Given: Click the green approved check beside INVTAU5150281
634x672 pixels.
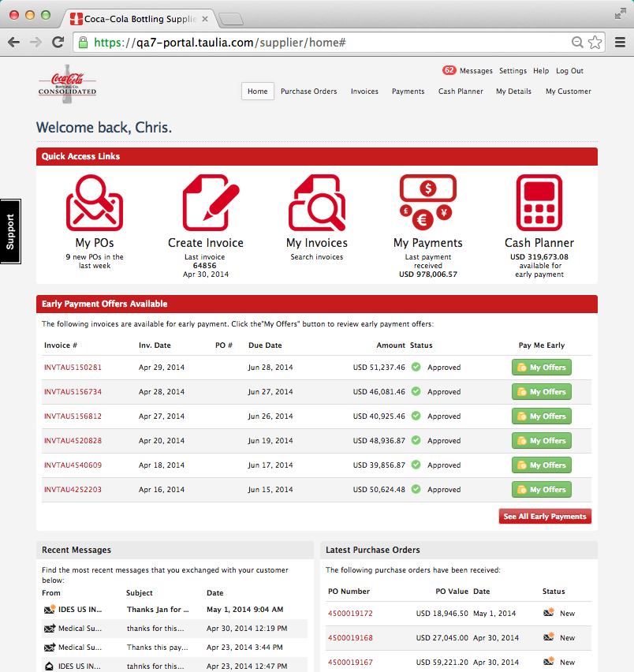Looking at the screenshot, I should (x=417, y=367).
